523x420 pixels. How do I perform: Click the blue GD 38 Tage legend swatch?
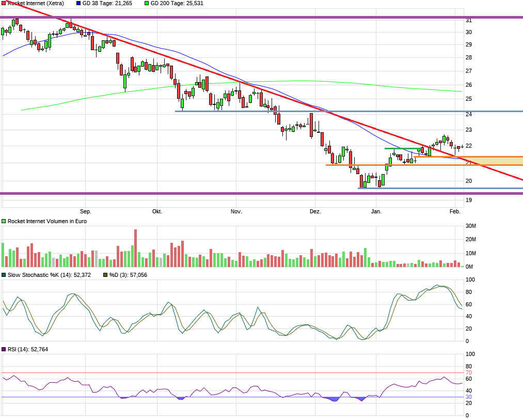pos(78,3)
